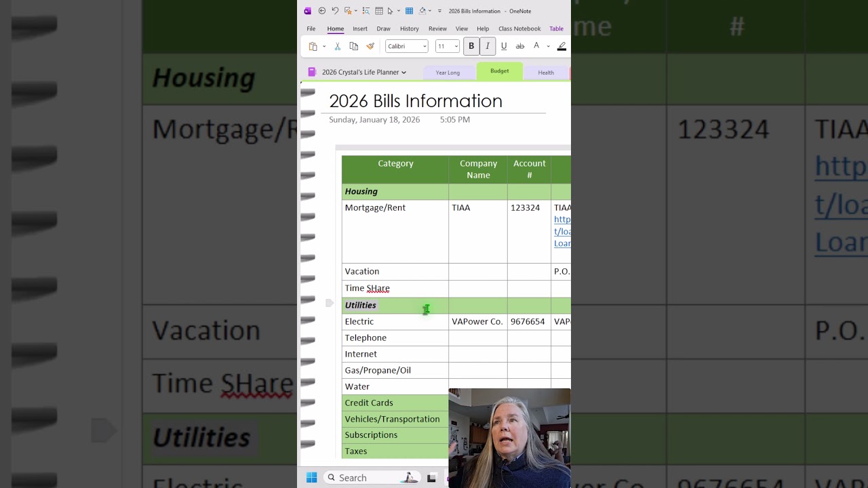The height and width of the screenshot is (488, 868).
Task: Expand the selection tool dropdown arrow
Action: (399, 11)
